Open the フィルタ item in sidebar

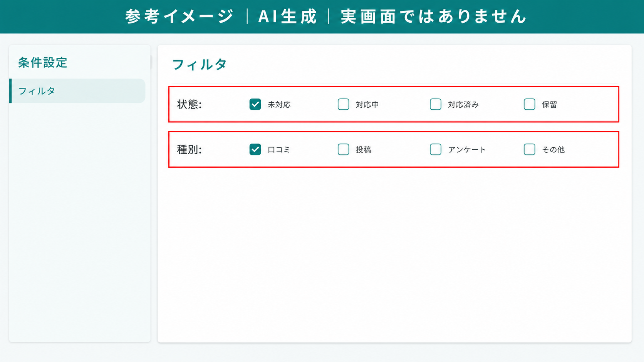point(77,91)
